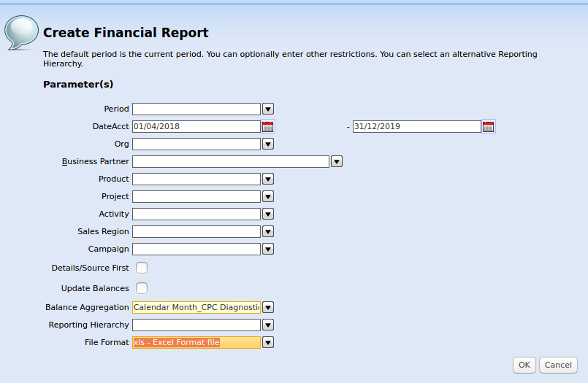
Task: Expand the Org dropdown arrow
Action: coord(268,144)
